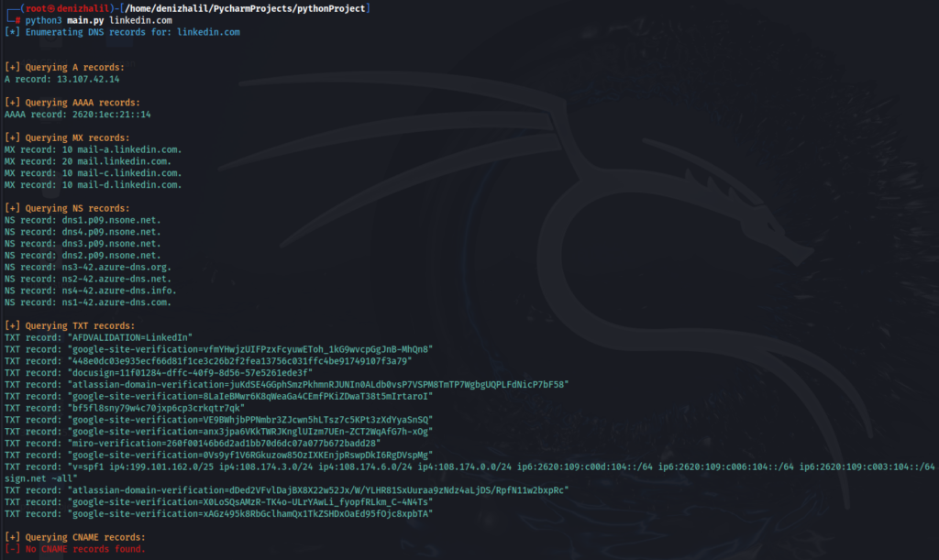Select NS record ns4-42.azure-dns.info.
The height and width of the screenshot is (560, 939).
[91, 291]
